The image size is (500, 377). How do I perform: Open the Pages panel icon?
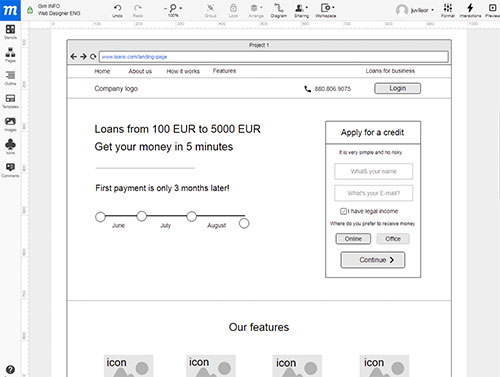tap(10, 55)
